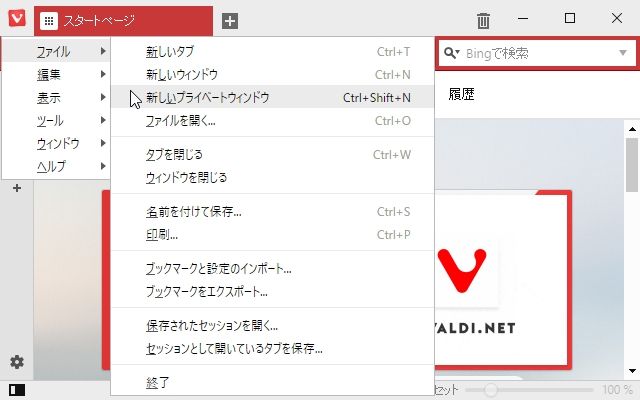This screenshot has width=640, height=400.
Task: Choose ウィンドウを閉じる entry
Action: pos(273,178)
